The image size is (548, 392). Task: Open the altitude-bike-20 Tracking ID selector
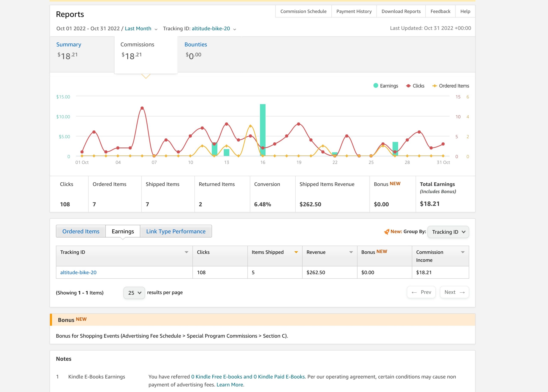(211, 28)
